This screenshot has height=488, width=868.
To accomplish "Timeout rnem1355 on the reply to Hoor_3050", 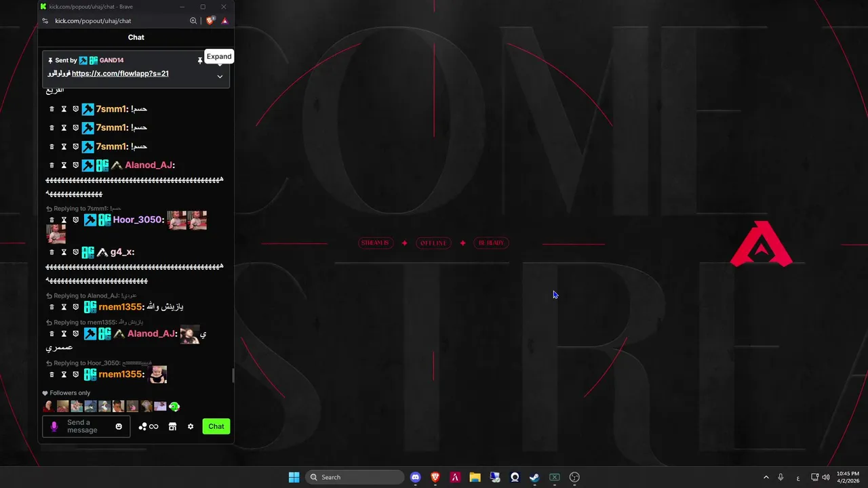I will click(64, 375).
